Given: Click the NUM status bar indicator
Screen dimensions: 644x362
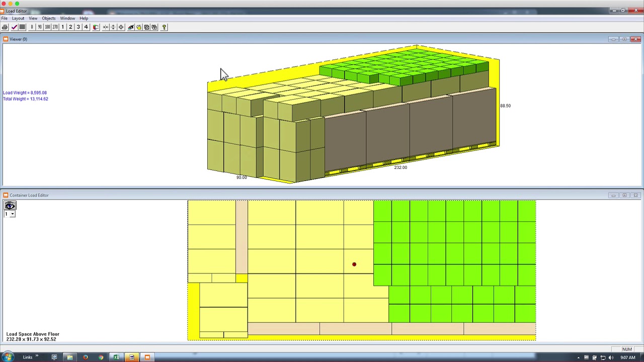Looking at the screenshot, I should [x=627, y=349].
